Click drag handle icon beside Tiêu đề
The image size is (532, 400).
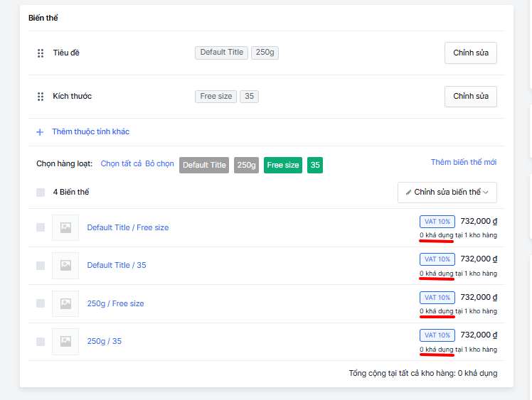click(41, 53)
